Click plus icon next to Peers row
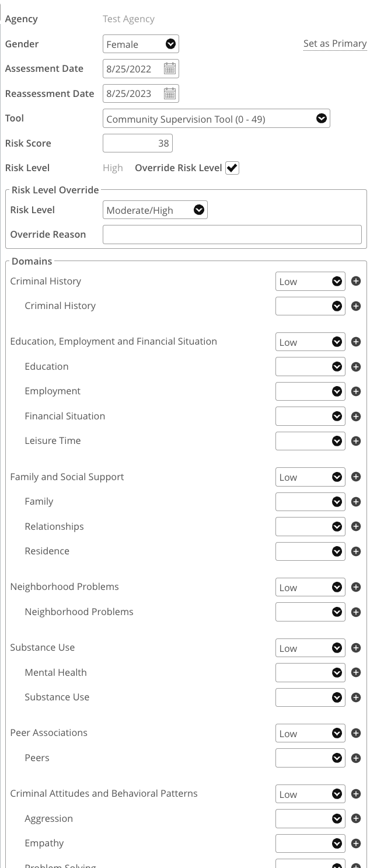The image size is (391, 868). tap(356, 758)
